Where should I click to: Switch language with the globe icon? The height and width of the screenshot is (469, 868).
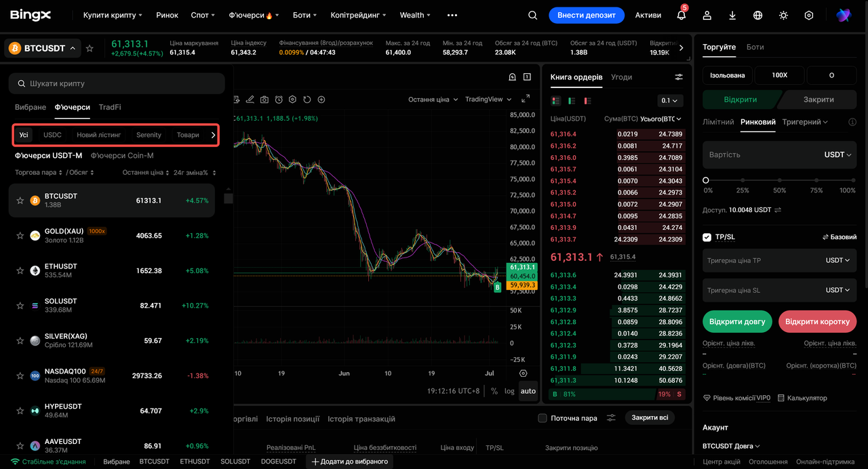point(758,15)
